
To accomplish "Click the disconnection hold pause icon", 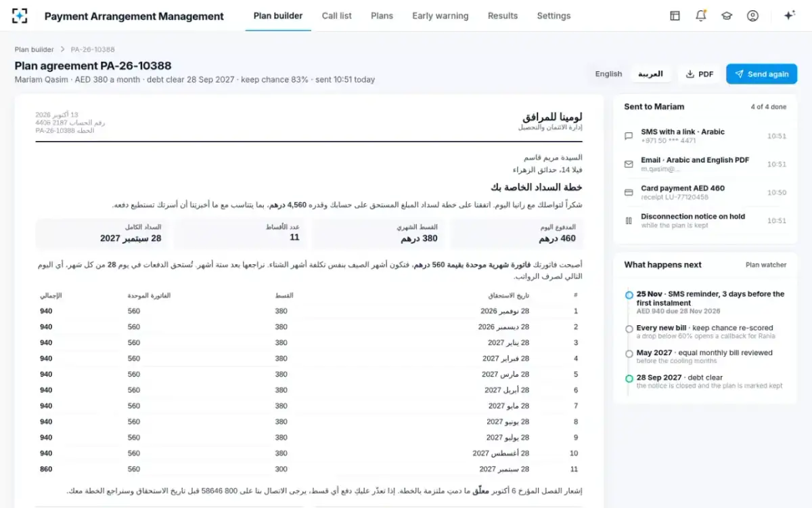I will coord(629,221).
